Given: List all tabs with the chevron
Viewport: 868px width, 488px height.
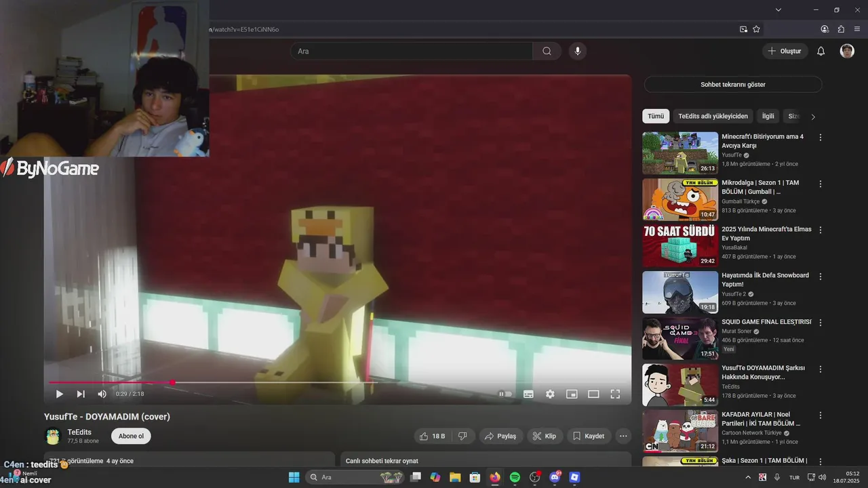Looking at the screenshot, I should pos(778,9).
